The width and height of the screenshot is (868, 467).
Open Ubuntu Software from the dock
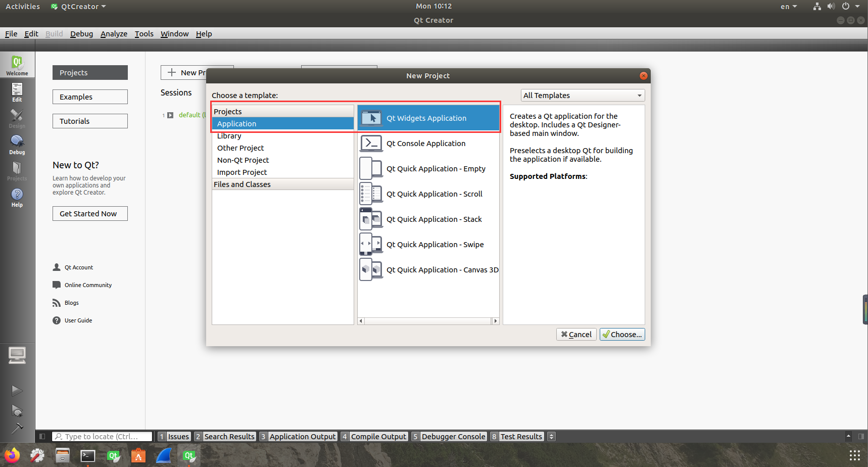(138, 455)
